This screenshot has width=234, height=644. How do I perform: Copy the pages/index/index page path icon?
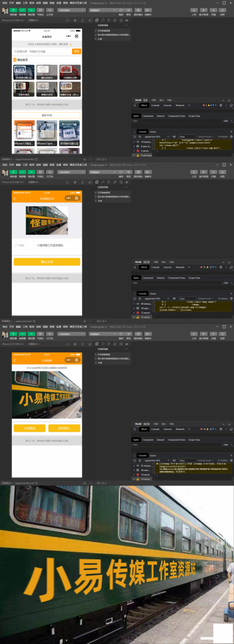[x=36, y=159]
